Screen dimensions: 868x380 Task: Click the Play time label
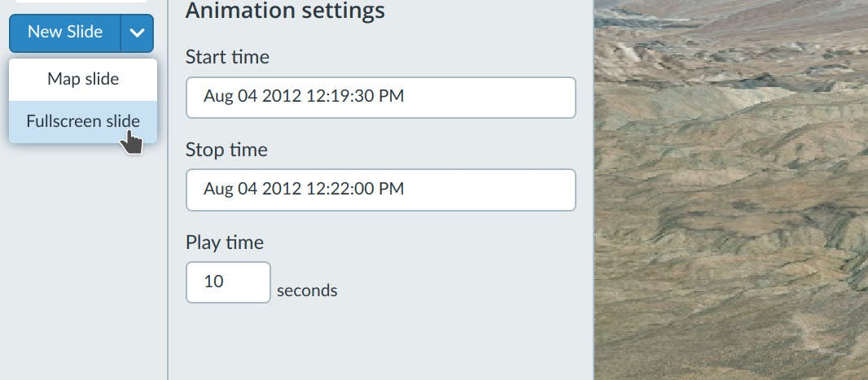[225, 242]
